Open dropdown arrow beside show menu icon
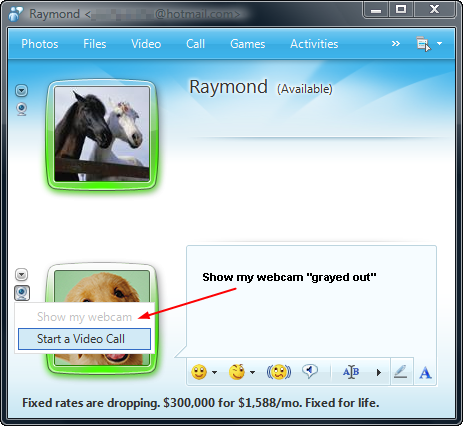Viewport: 463px width, 426px height. point(440,44)
